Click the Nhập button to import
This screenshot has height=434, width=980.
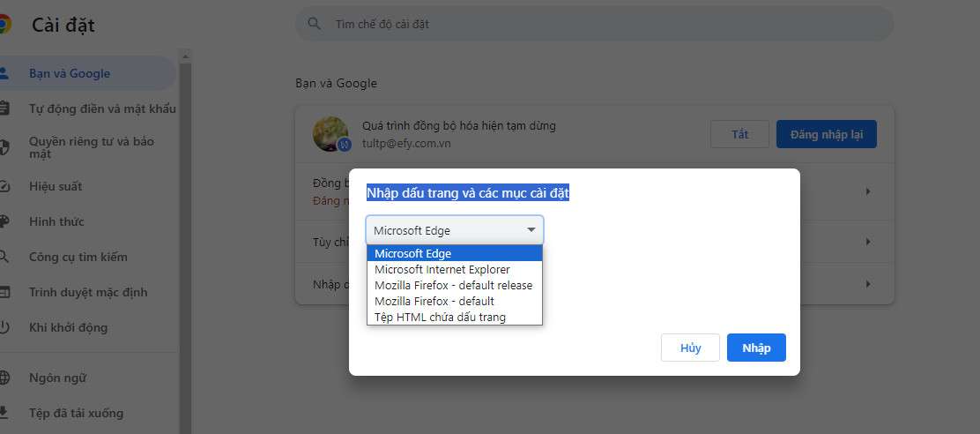pos(756,348)
